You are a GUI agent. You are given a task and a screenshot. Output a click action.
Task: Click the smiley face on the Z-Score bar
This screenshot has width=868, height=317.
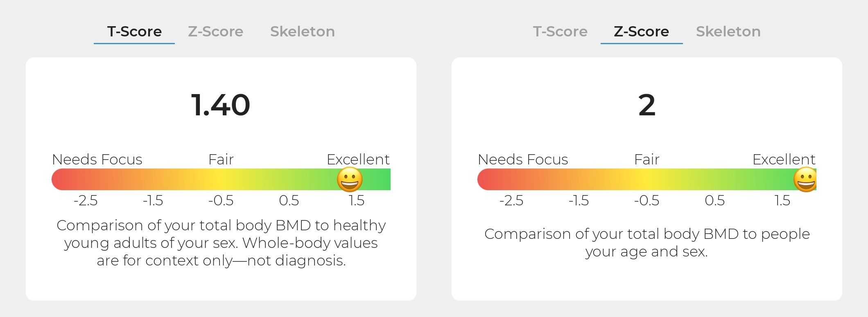click(x=805, y=180)
